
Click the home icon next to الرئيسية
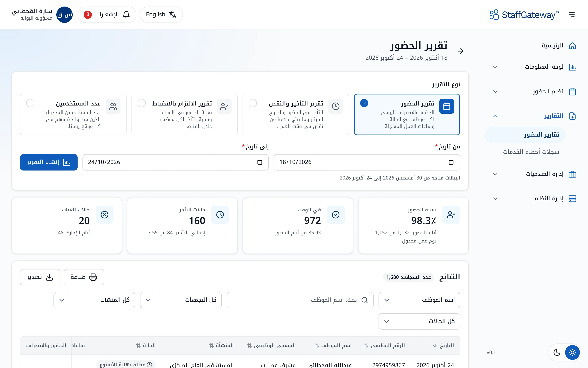pos(572,46)
